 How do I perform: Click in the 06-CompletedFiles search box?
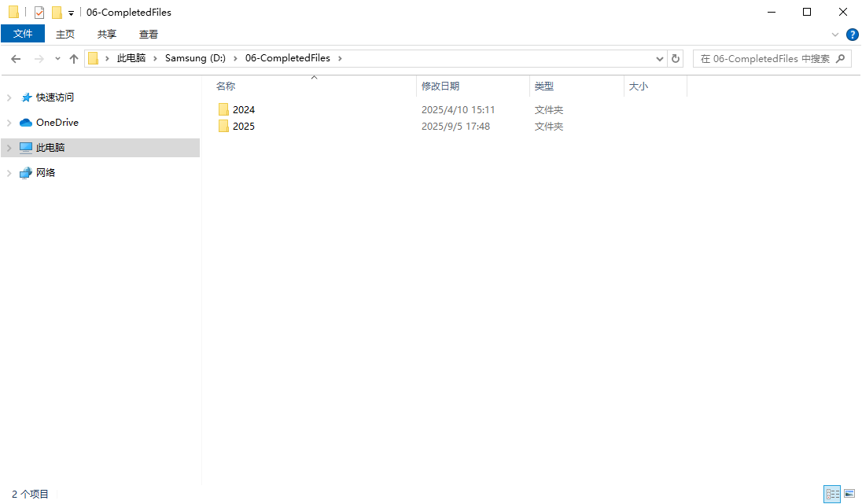(763, 58)
